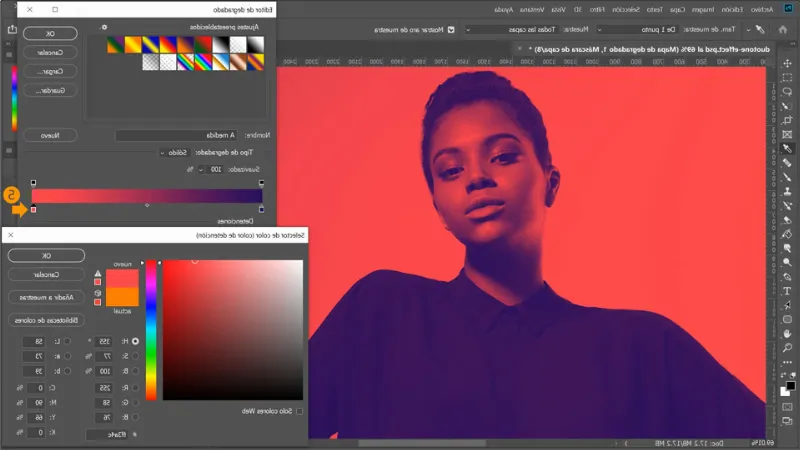Select the H hue radio button
This screenshot has width=800, height=450.
[135, 341]
